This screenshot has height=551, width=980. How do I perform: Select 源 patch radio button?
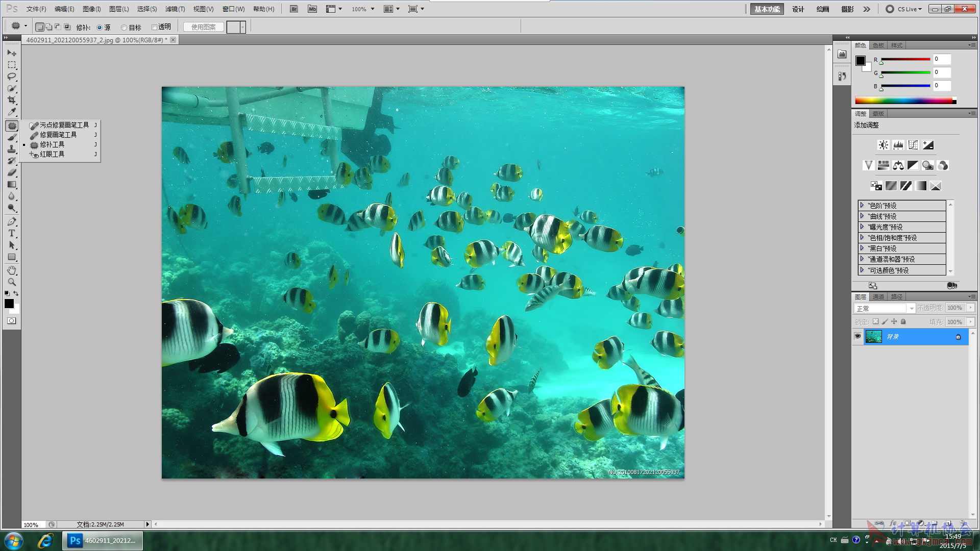[100, 28]
